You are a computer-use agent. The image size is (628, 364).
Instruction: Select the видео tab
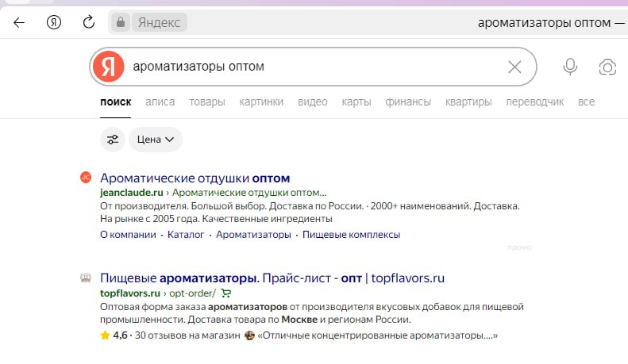(312, 102)
